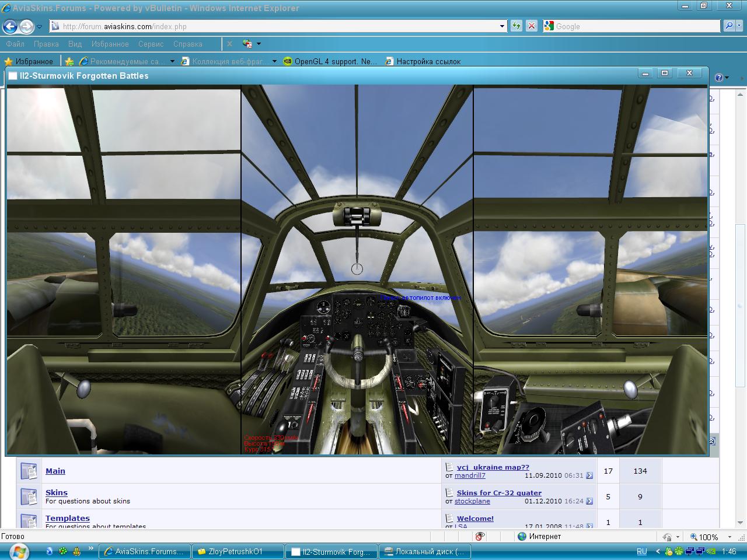Open the Вид menu

point(75,44)
